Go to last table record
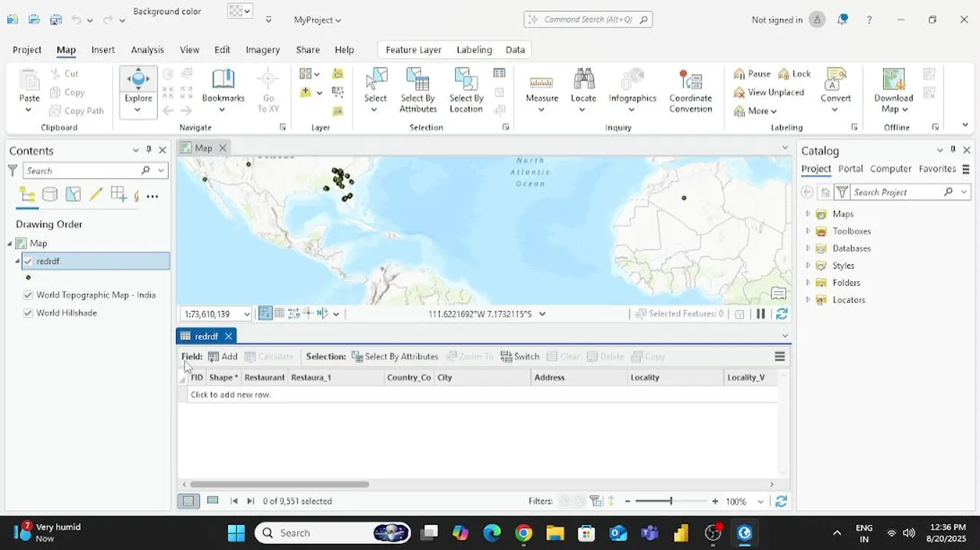Viewport: 980px width, 550px height. 250,501
